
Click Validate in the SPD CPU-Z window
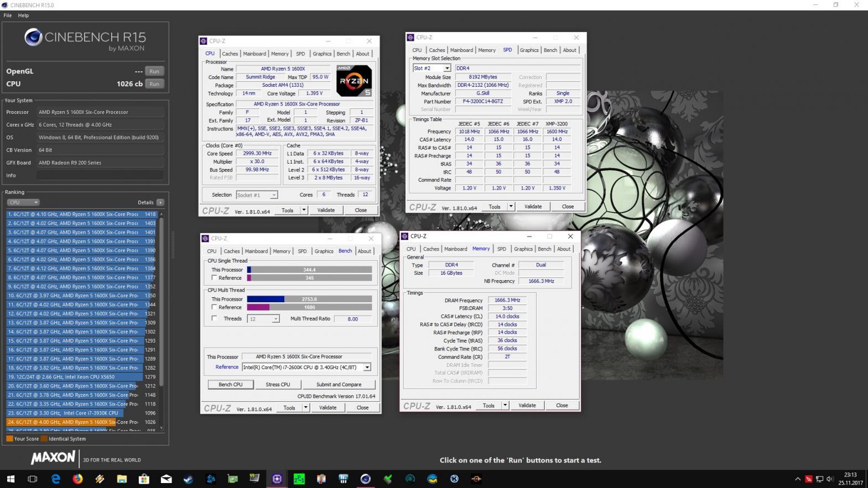pyautogui.click(x=533, y=207)
